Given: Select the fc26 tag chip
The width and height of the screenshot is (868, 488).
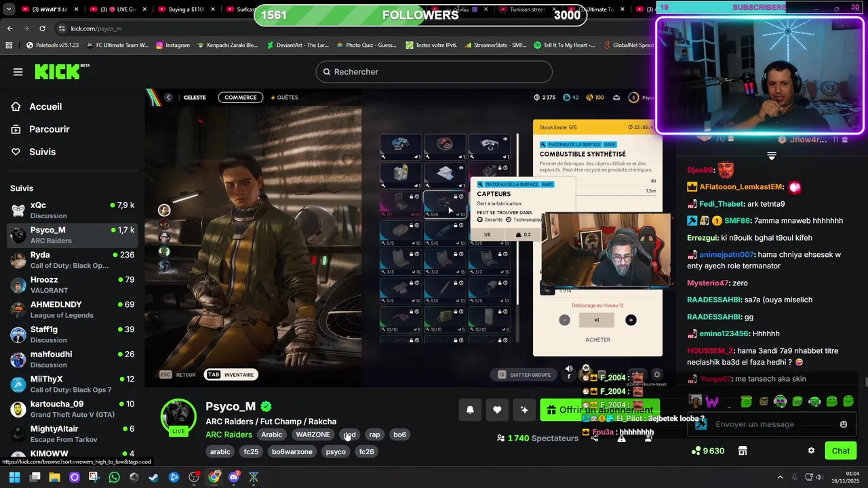Looking at the screenshot, I should coord(366,451).
